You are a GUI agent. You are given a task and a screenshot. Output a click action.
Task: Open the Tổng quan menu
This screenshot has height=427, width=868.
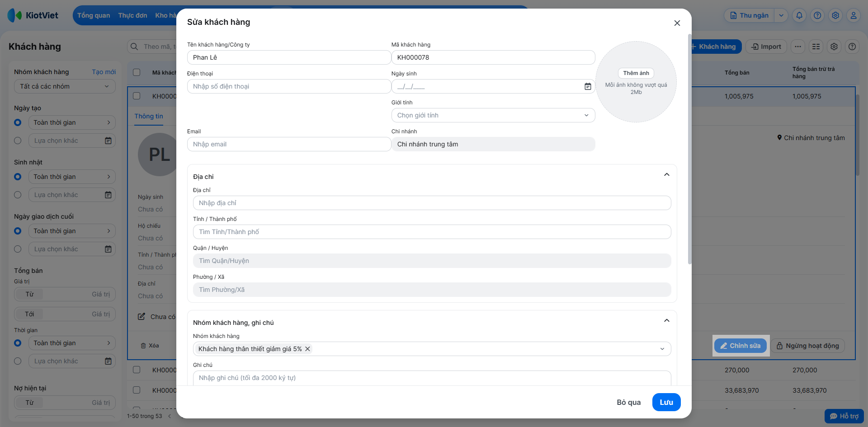94,15
